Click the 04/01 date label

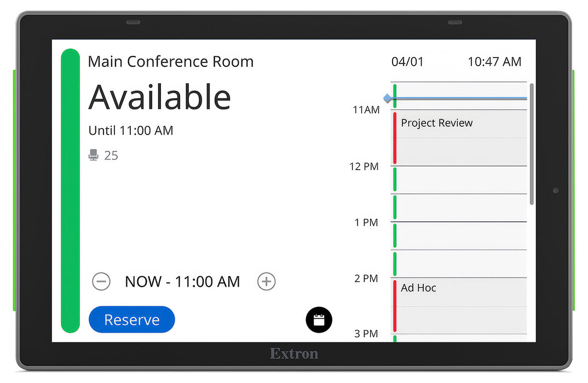point(407,61)
